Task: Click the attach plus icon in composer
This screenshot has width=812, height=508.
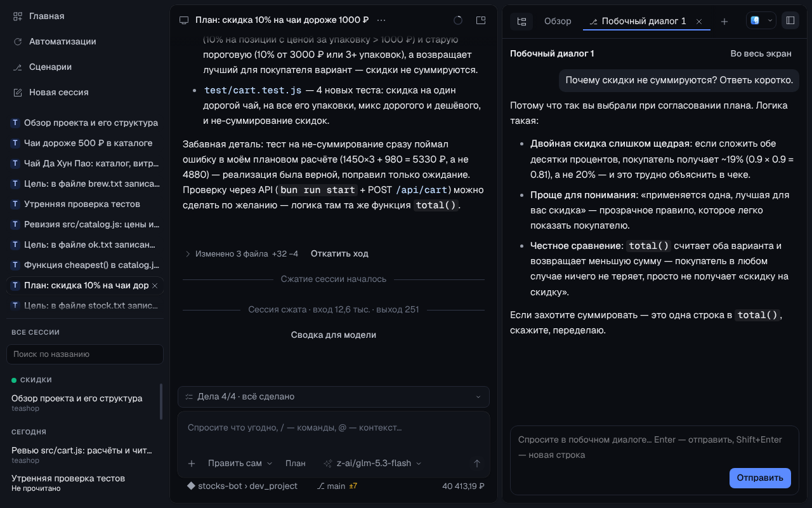Action: (x=191, y=464)
